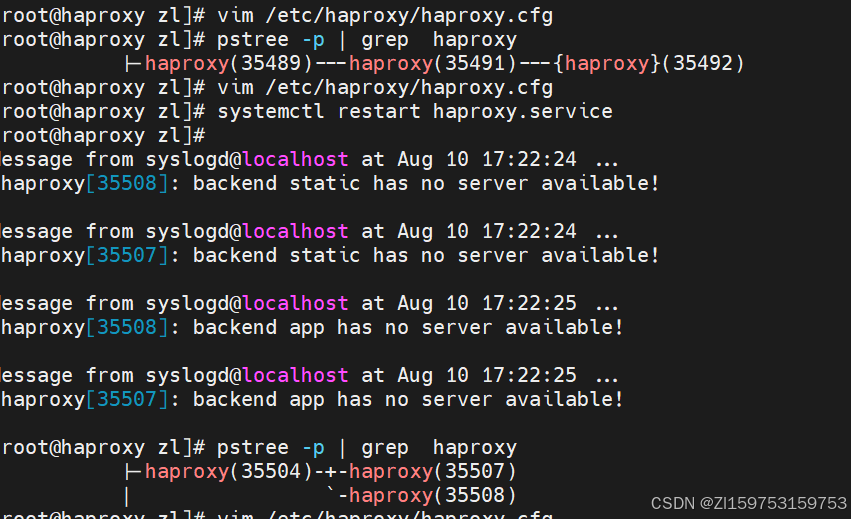Click the systemctl restart haproxy.service command
Viewport: 851px width, 519px height.
(x=414, y=111)
